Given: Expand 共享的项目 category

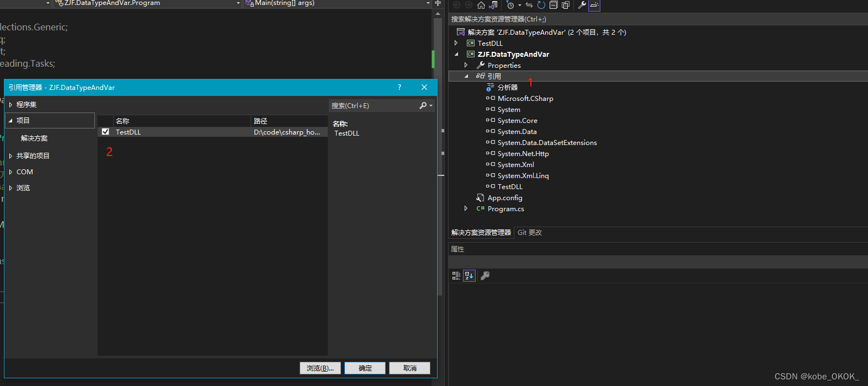Looking at the screenshot, I should coord(10,156).
